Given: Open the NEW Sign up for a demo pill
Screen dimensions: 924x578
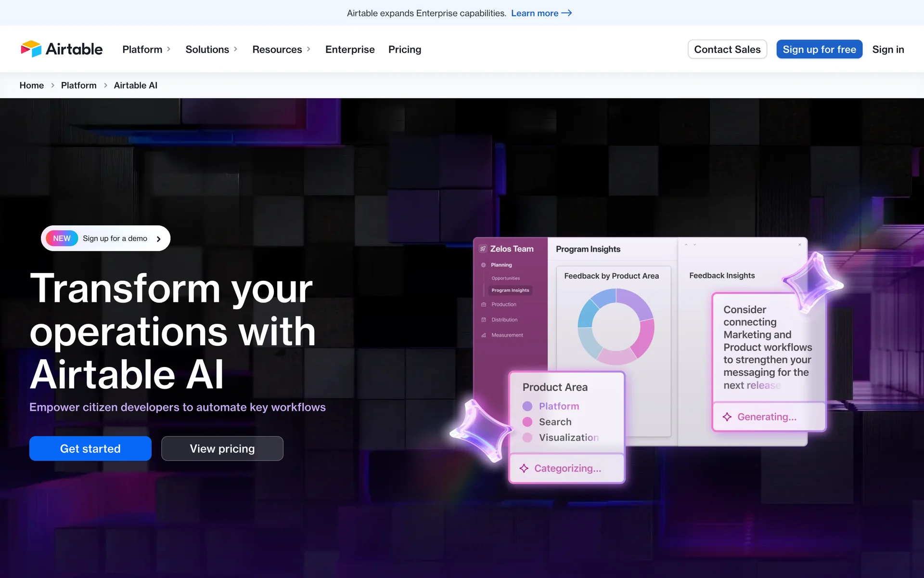Looking at the screenshot, I should [105, 238].
